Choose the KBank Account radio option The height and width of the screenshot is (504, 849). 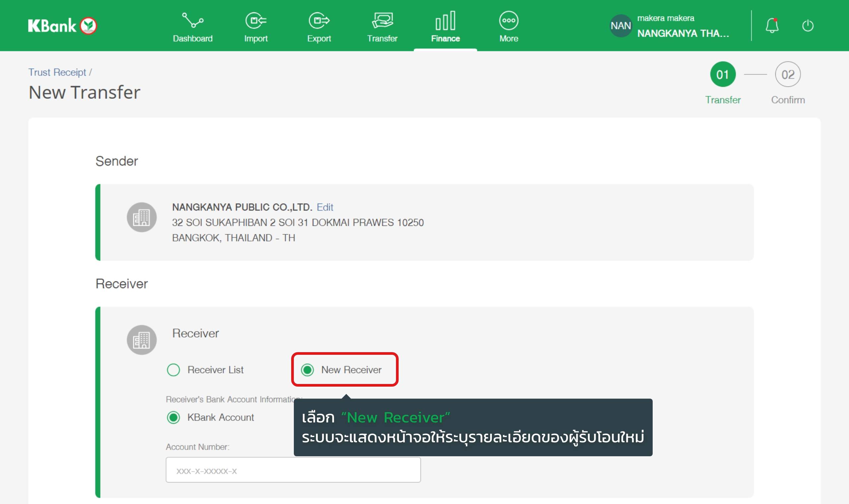(x=173, y=417)
